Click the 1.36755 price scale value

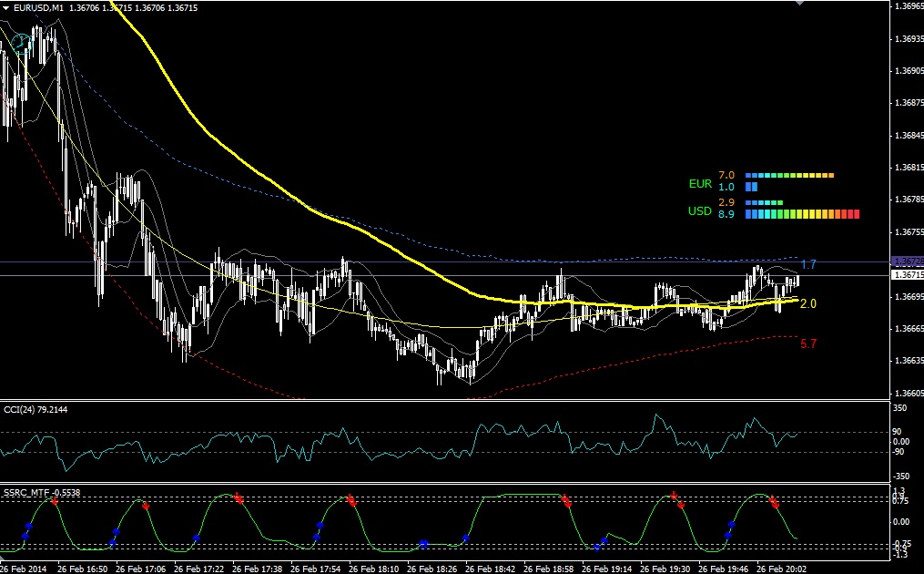(x=909, y=231)
